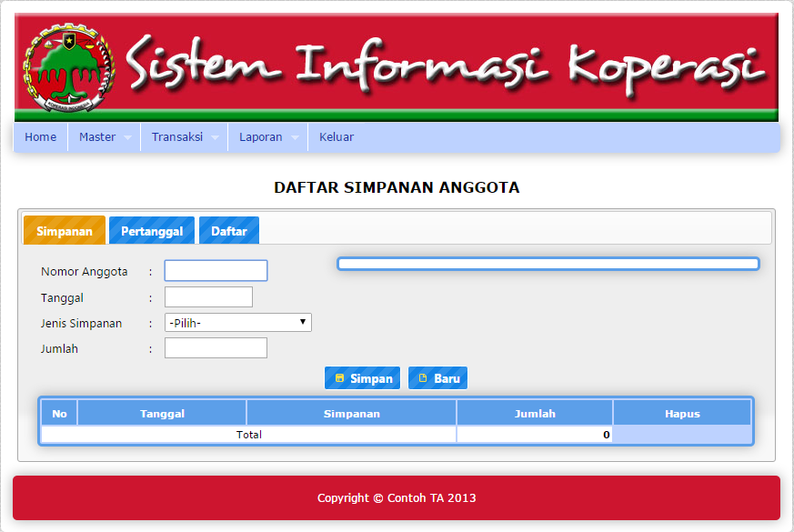Click the Jumlah amount field

point(216,348)
